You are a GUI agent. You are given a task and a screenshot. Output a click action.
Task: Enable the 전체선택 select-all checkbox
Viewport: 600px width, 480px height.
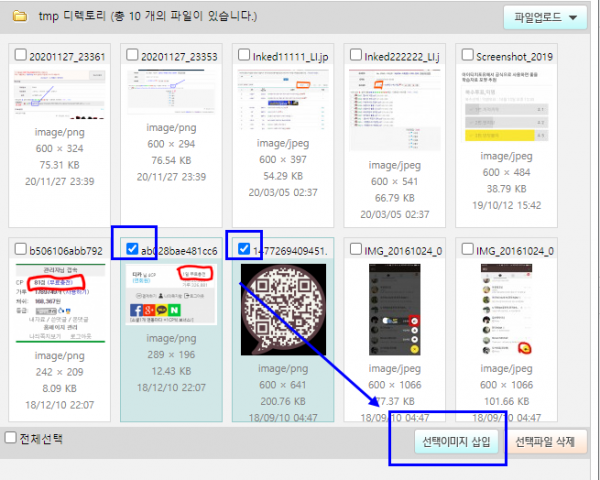tap(10, 438)
